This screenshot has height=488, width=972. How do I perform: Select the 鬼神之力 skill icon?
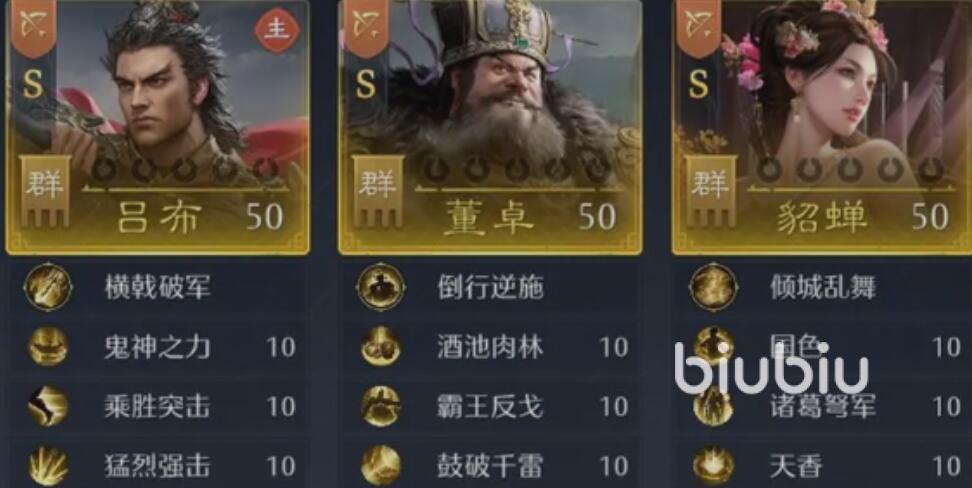tap(48, 346)
